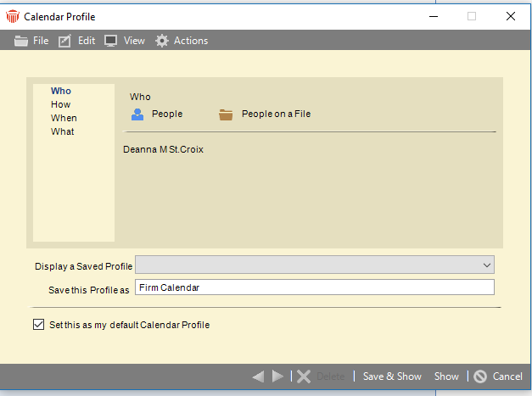Choose People to add to the profile
532x396 pixels.
point(167,114)
